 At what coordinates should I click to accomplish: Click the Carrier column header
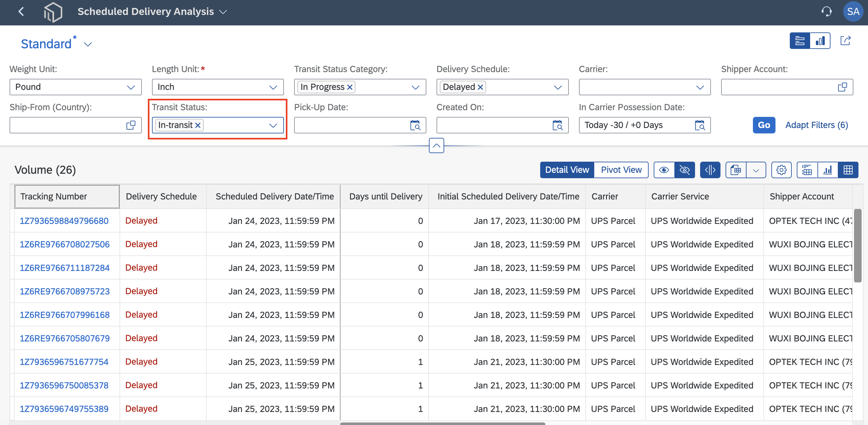pyautogui.click(x=615, y=197)
